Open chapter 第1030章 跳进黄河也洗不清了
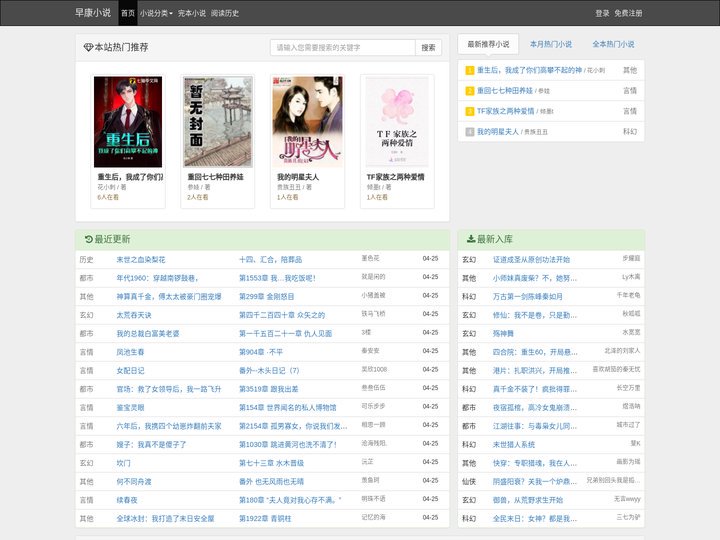Image resolution: width=720 pixels, height=540 pixels. coord(288,444)
